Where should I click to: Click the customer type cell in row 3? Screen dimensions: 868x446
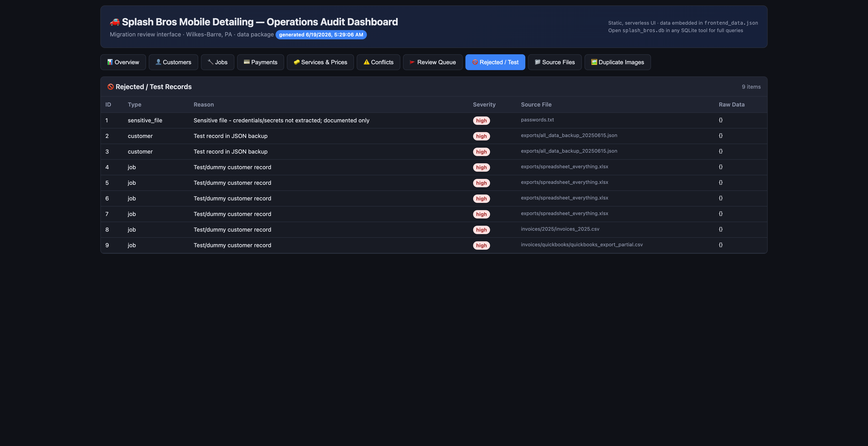[140, 152]
